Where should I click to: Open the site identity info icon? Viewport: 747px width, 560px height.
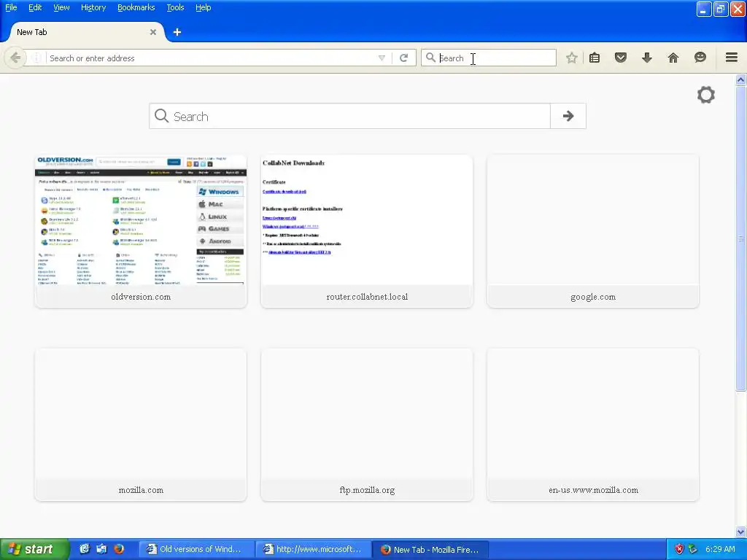coord(36,58)
